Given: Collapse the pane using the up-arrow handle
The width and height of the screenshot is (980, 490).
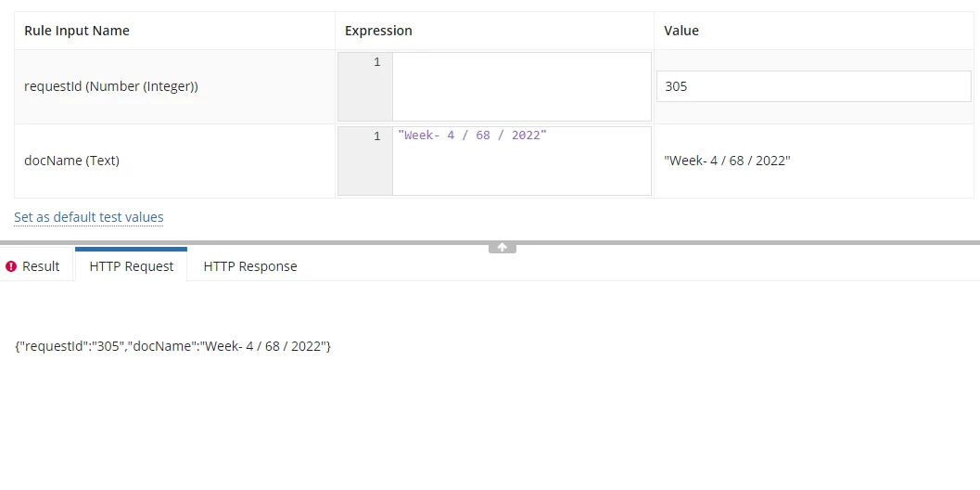Looking at the screenshot, I should 502,248.
